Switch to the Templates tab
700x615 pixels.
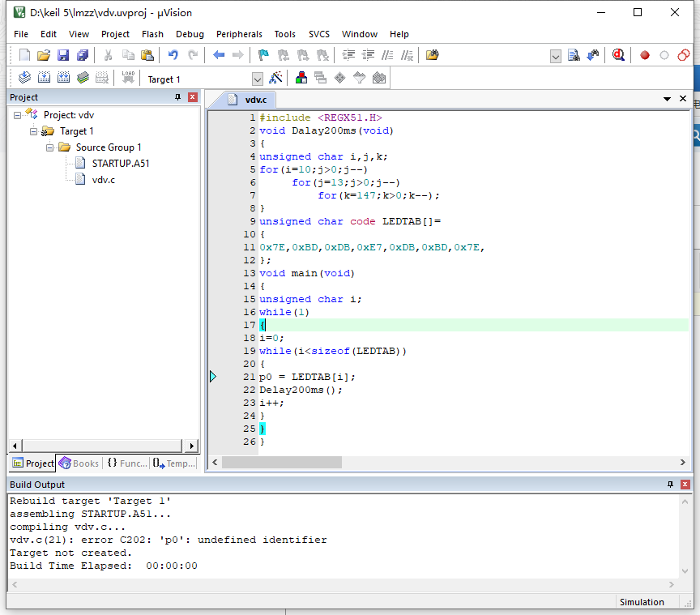point(174,463)
